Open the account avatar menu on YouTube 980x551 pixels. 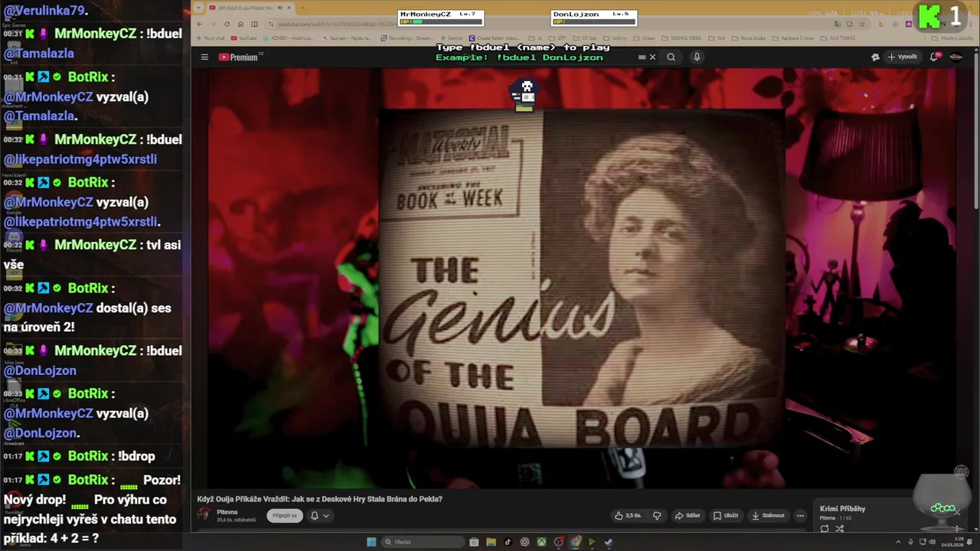click(955, 57)
